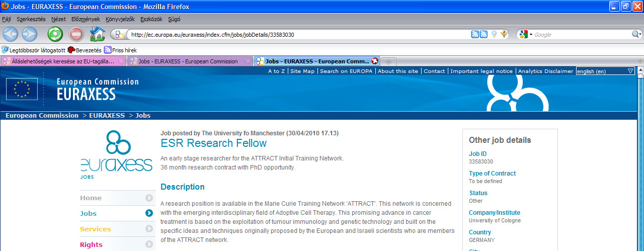The image size is (644, 251).
Task: Click the yellow figure icon next to lightbulb
Action: click(x=504, y=34)
